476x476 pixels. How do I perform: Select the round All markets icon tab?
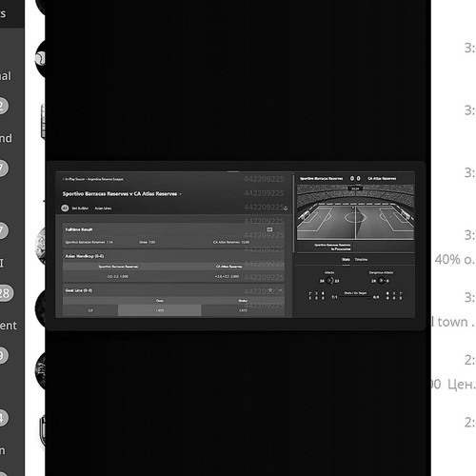click(65, 208)
